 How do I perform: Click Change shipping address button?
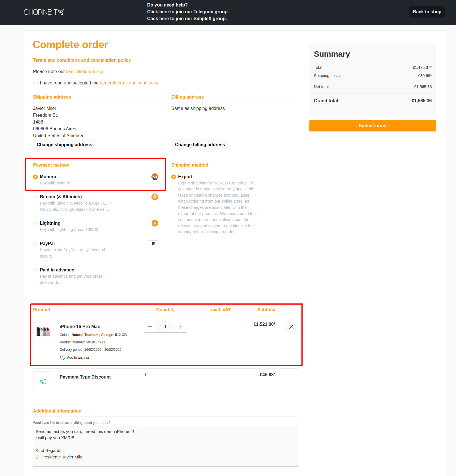tap(64, 145)
